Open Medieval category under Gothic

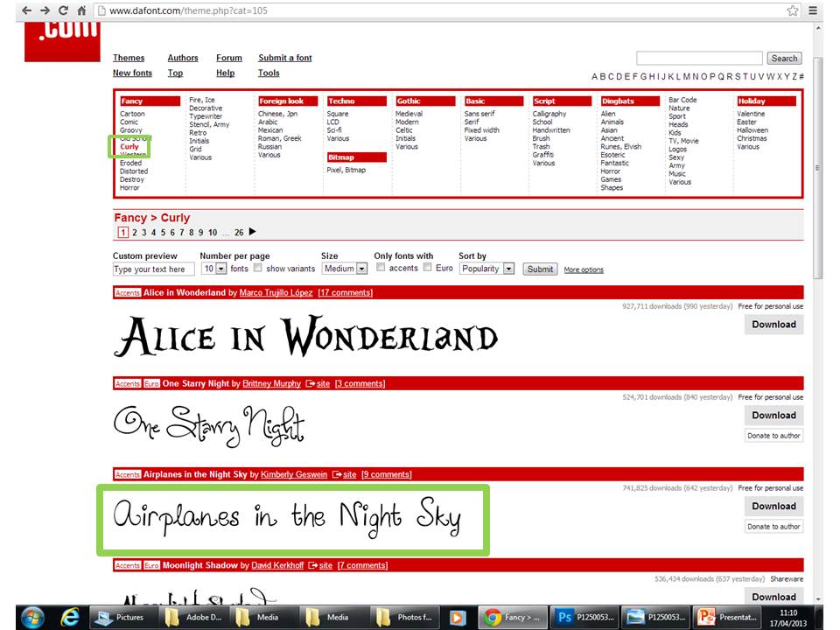(409, 114)
